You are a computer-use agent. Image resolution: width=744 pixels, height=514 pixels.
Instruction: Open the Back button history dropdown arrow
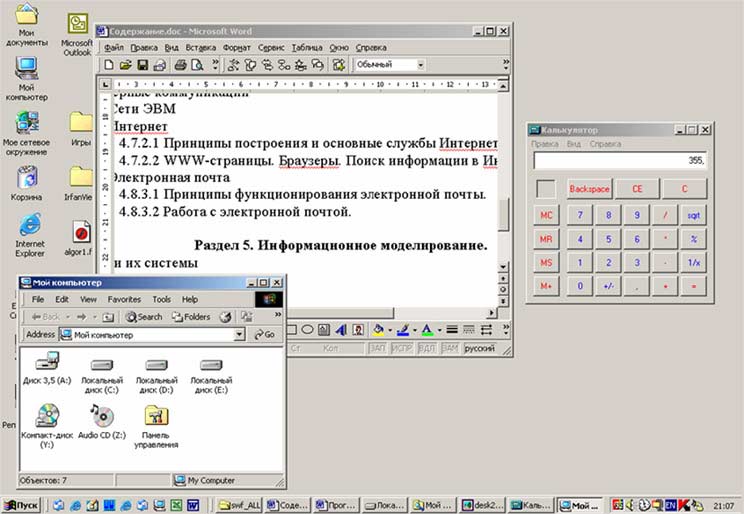(x=68, y=317)
